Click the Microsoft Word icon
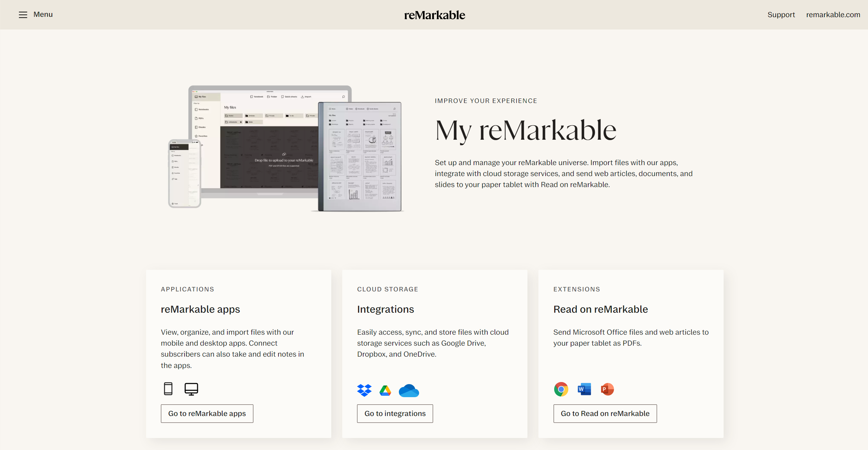 584,389
